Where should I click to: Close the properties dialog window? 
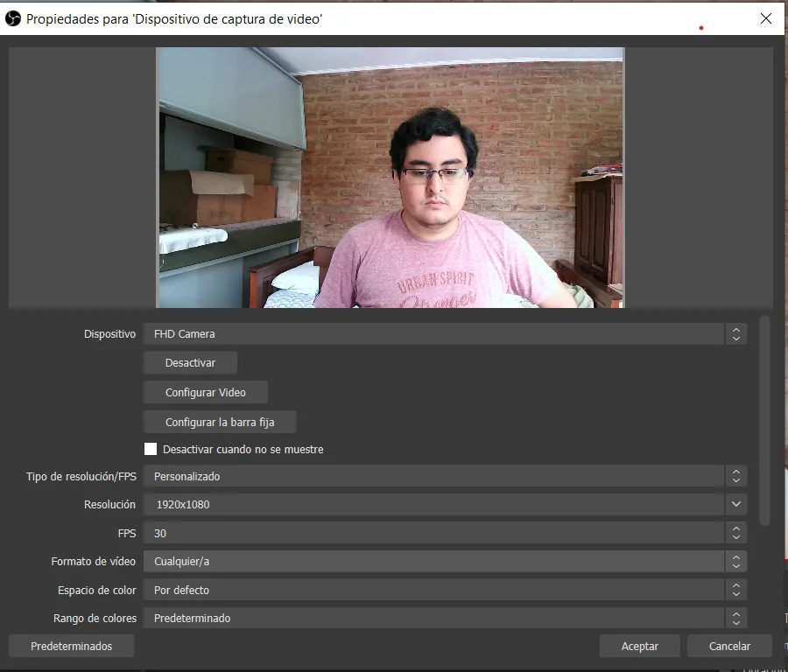pos(766,18)
